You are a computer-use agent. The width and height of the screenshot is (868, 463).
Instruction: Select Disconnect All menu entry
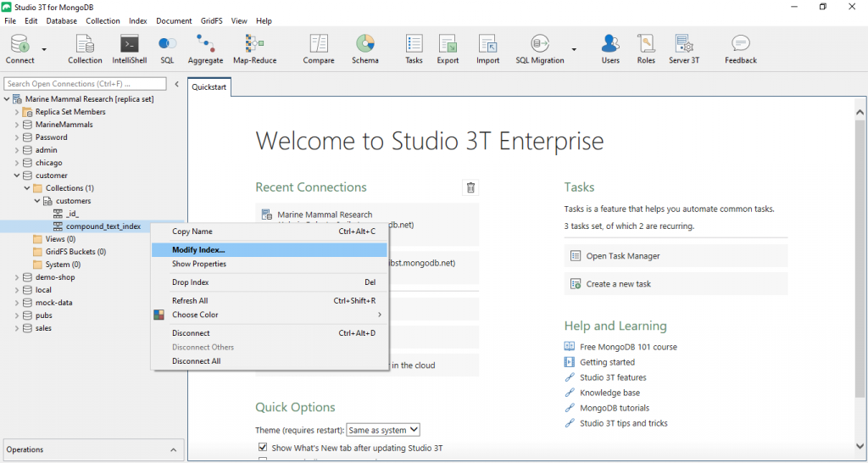coord(269,361)
